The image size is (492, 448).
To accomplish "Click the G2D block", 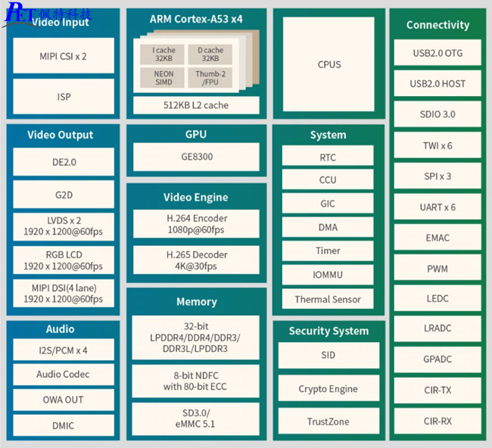I will click(64, 194).
